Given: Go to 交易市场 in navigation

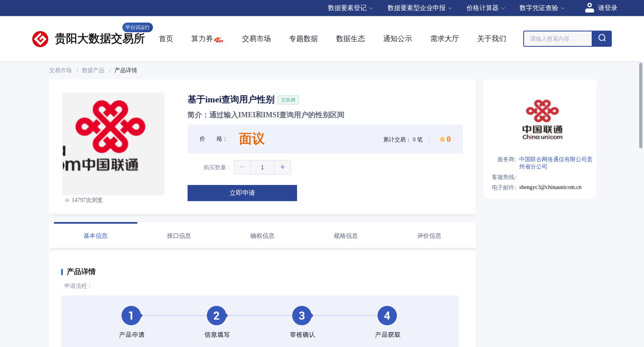Looking at the screenshot, I should coord(256,39).
